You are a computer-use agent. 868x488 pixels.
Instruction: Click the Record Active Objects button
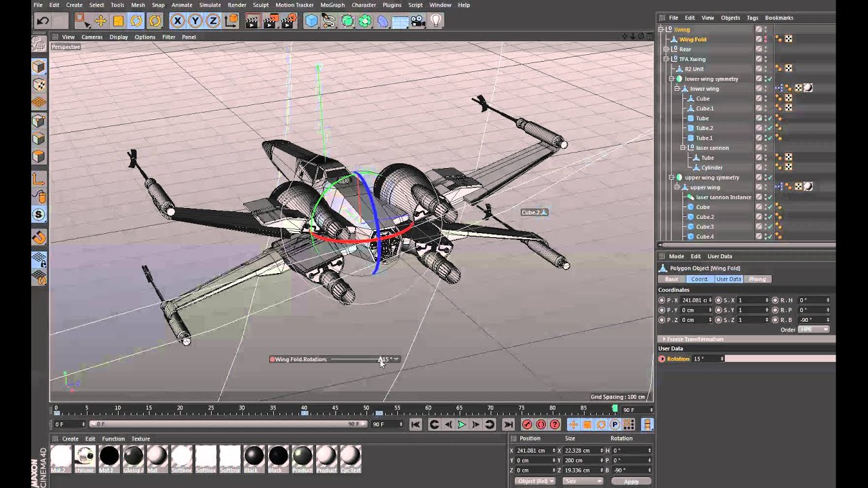tap(527, 424)
